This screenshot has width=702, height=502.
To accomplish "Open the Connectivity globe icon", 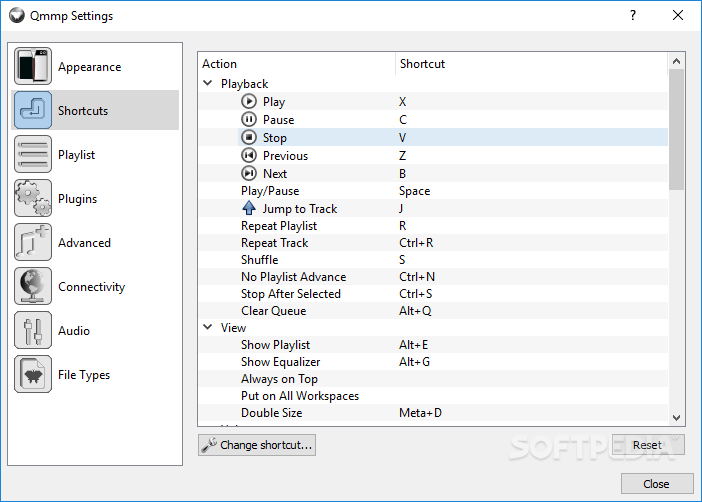I will (33, 286).
